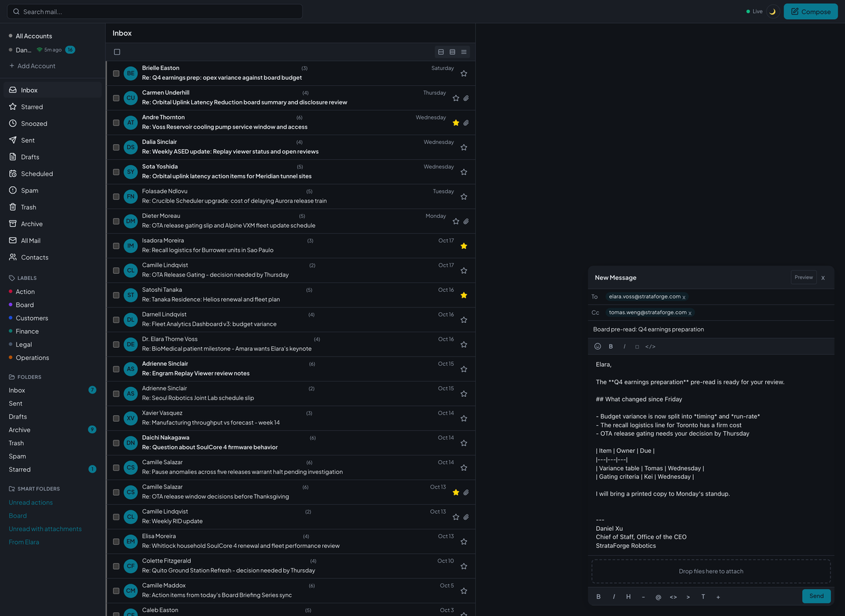Click the Compose button

coord(811,11)
